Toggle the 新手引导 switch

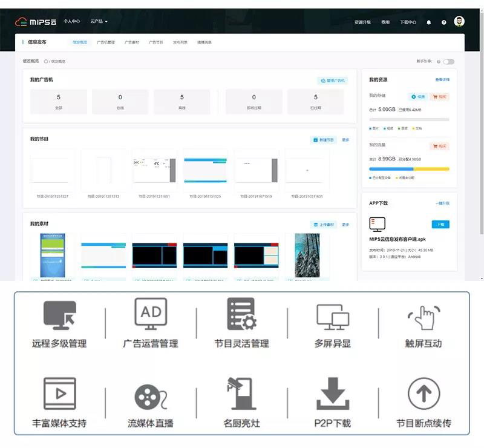[x=448, y=62]
